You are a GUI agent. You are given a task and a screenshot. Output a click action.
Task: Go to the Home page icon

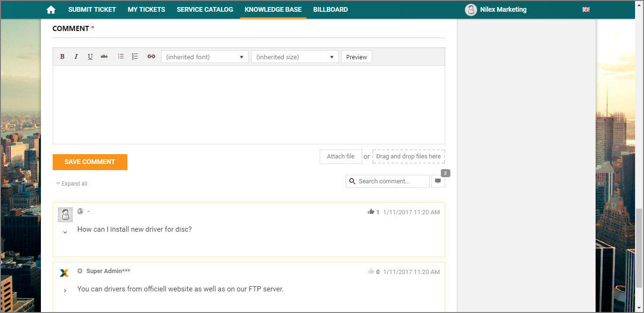click(x=51, y=10)
